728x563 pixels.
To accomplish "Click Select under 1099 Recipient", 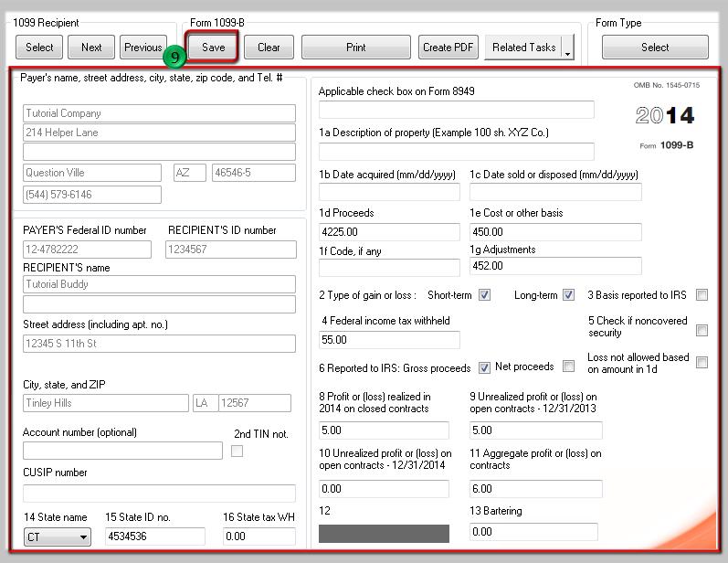I will (x=39, y=48).
